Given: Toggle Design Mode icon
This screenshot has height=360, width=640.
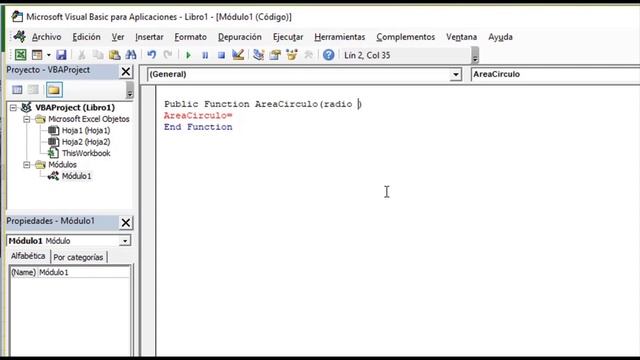Looking at the screenshot, I should coord(238,55).
